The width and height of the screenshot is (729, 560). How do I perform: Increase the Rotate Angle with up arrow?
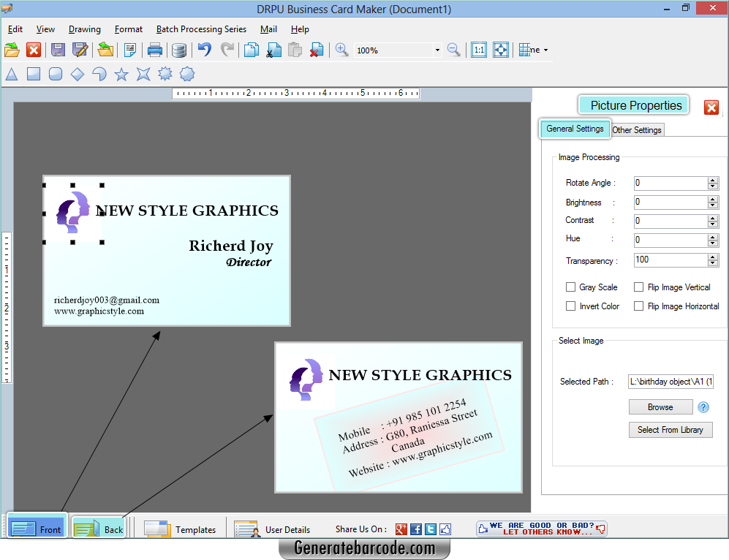tap(713, 181)
